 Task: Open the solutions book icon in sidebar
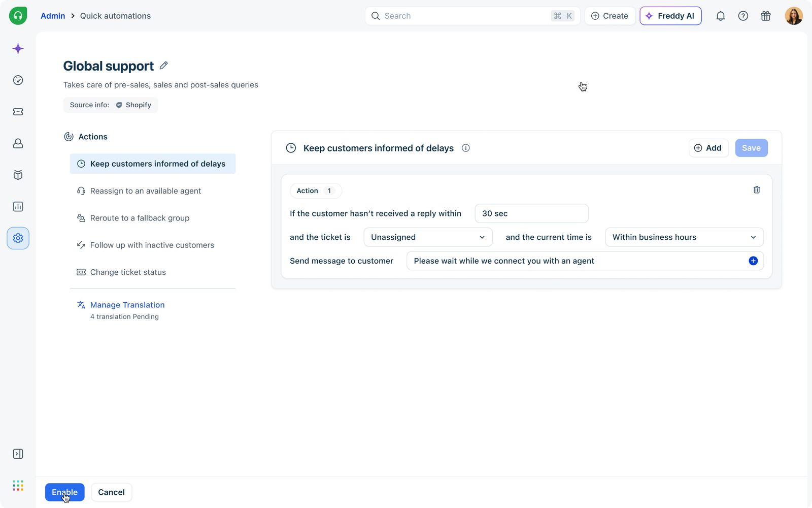click(18, 175)
